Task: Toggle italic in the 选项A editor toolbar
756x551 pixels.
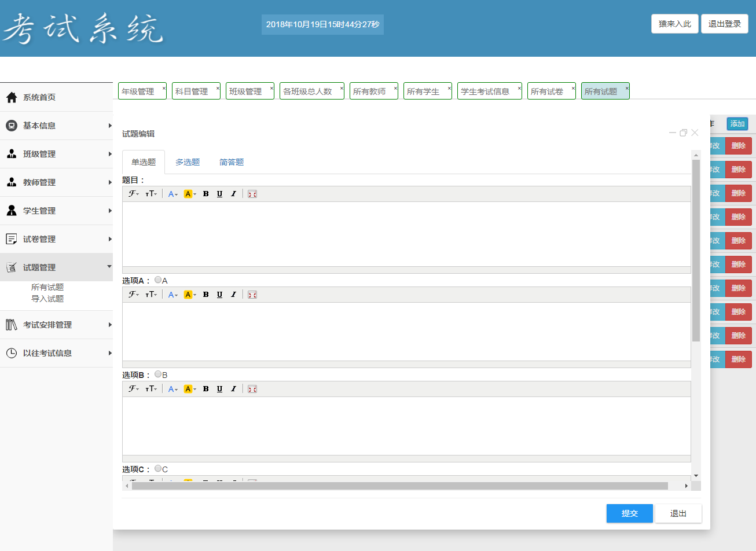Action: (x=233, y=295)
